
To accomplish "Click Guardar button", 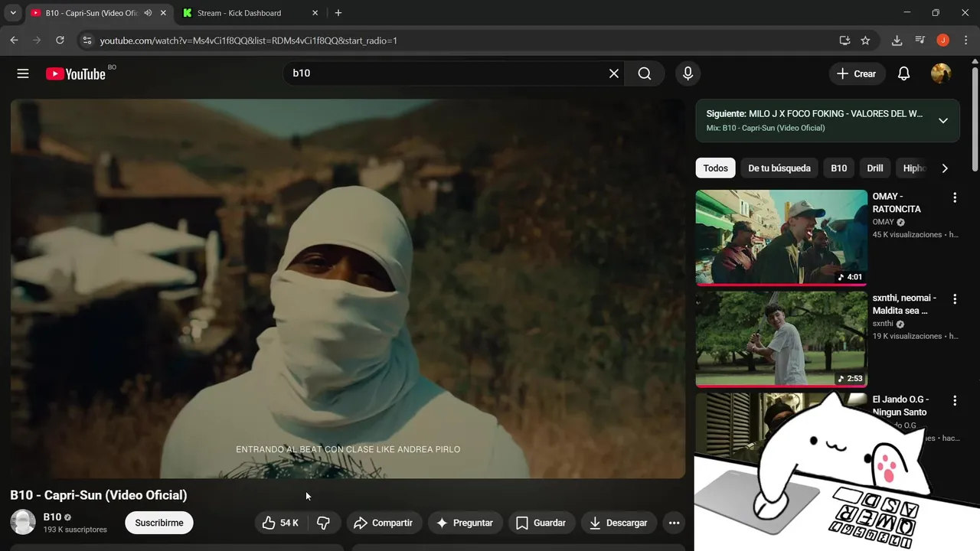I will (541, 523).
